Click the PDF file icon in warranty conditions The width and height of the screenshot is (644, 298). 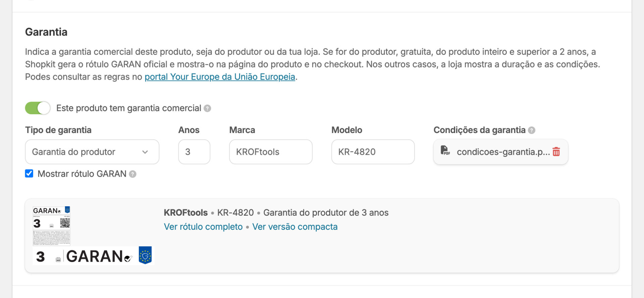(x=445, y=150)
